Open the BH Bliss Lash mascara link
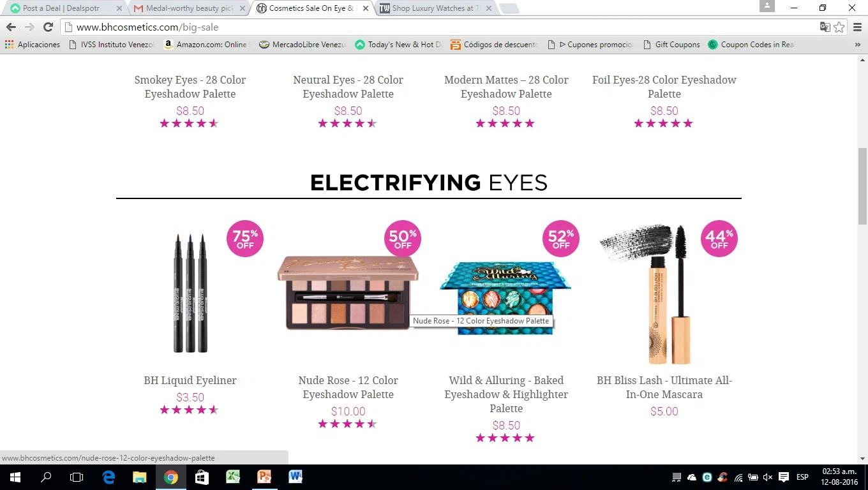 [x=664, y=387]
